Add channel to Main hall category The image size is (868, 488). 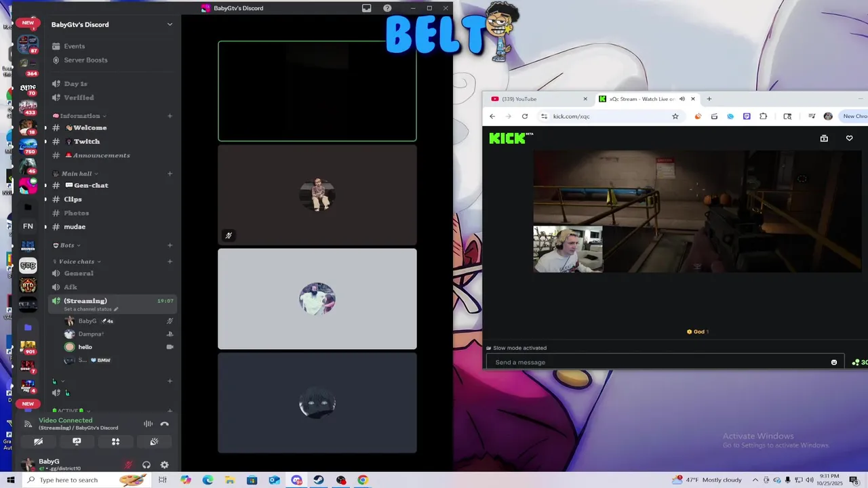170,174
